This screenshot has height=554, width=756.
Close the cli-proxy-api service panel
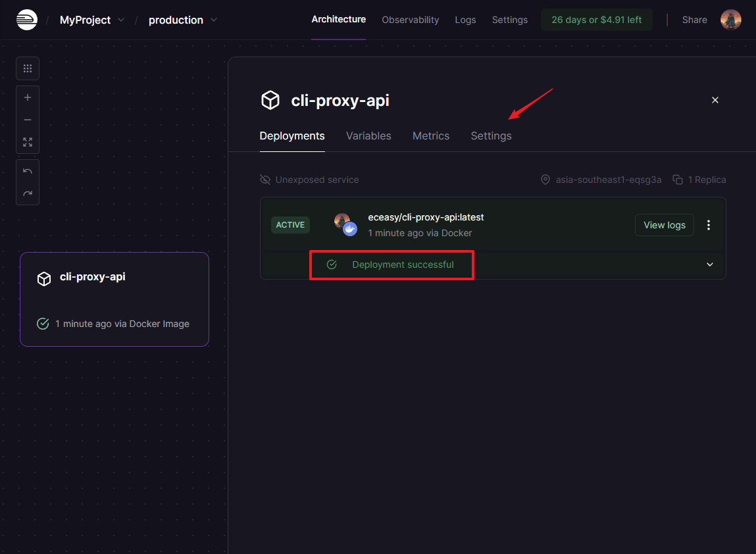(715, 100)
